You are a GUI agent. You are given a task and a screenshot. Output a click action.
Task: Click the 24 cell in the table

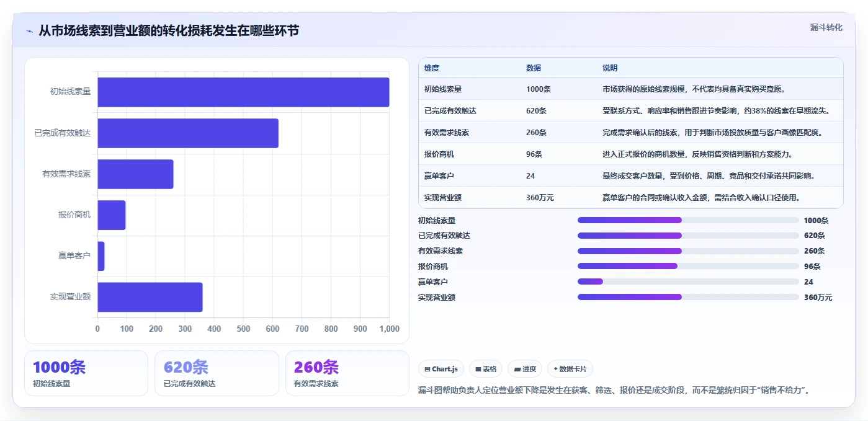click(530, 176)
